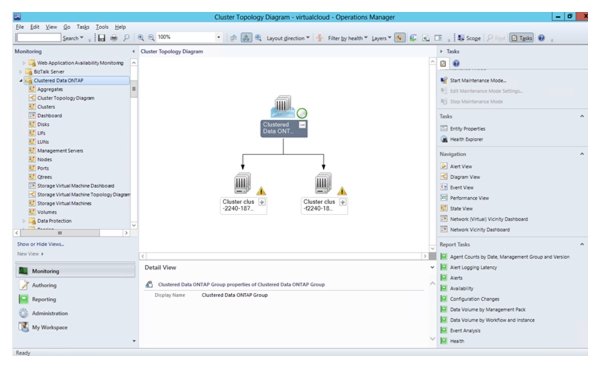Viewport: 601px width, 369px height.
Task: Open the Go menu
Action: [x=67, y=27]
